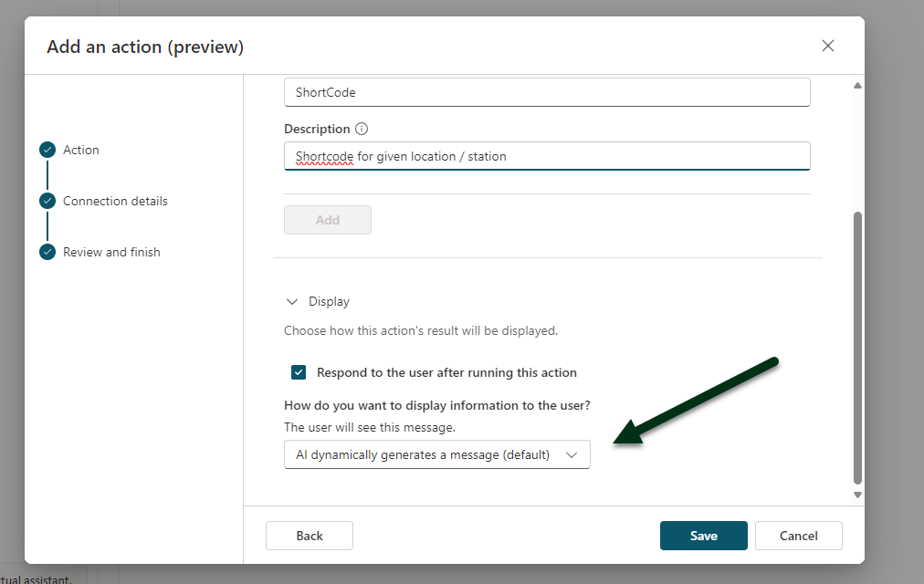Open the Review and finish step label
924x584 pixels.
point(111,252)
